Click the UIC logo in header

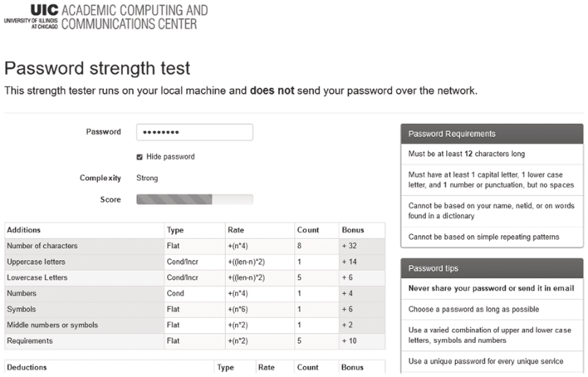[32, 17]
